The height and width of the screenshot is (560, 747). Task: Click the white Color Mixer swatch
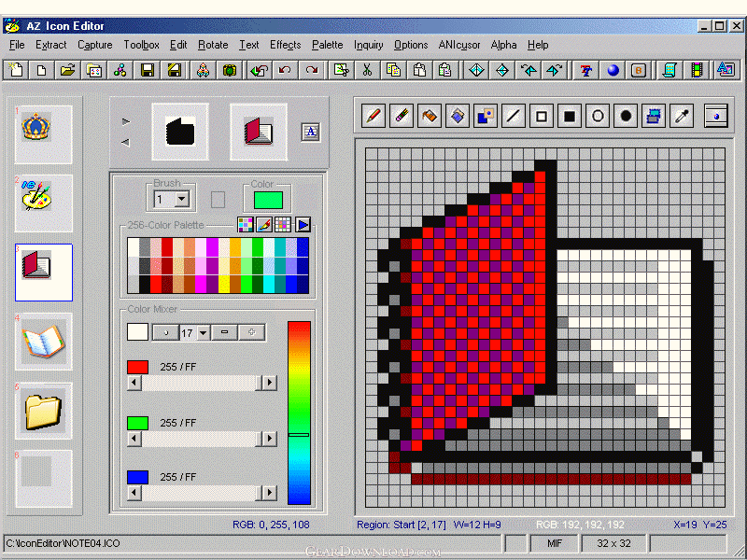coord(137,332)
